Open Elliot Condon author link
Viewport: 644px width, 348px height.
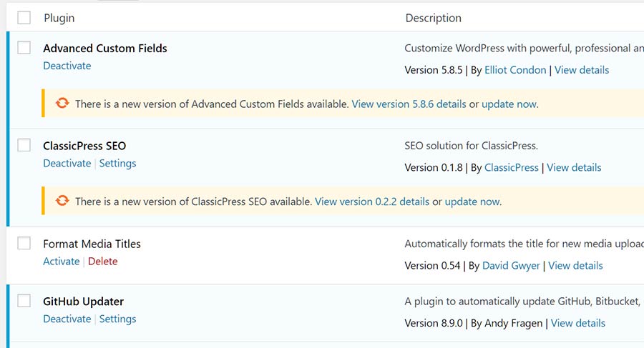tap(515, 70)
